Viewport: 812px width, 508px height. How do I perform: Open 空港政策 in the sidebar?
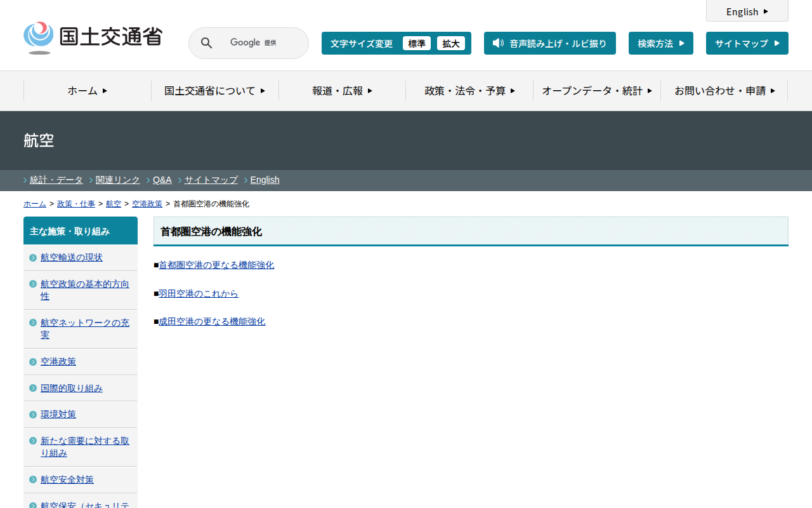click(x=58, y=361)
